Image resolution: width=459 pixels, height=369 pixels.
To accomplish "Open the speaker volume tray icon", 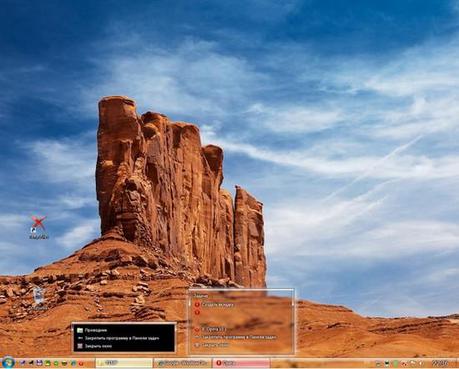I will 421,363.
